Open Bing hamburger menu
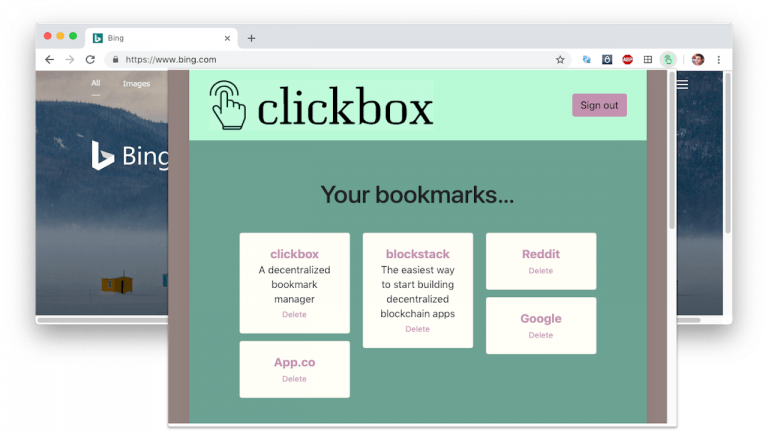Screen dimensions: 768x432 682,84
